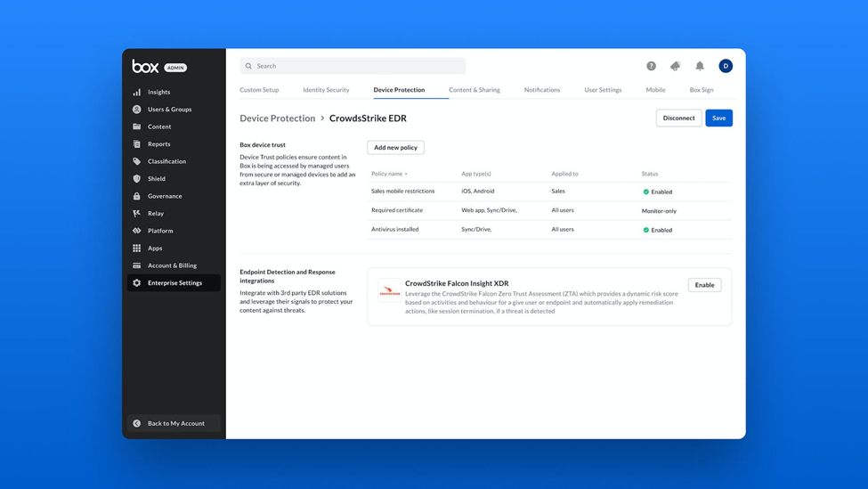Open the notifications bell icon
Viewport: 868px width, 489px height.
coord(700,66)
